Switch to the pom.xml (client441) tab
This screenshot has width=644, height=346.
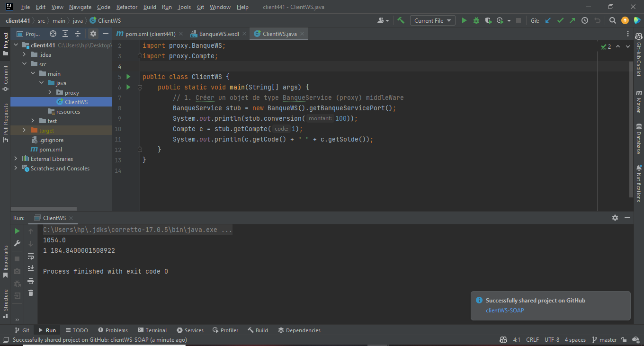coord(150,34)
